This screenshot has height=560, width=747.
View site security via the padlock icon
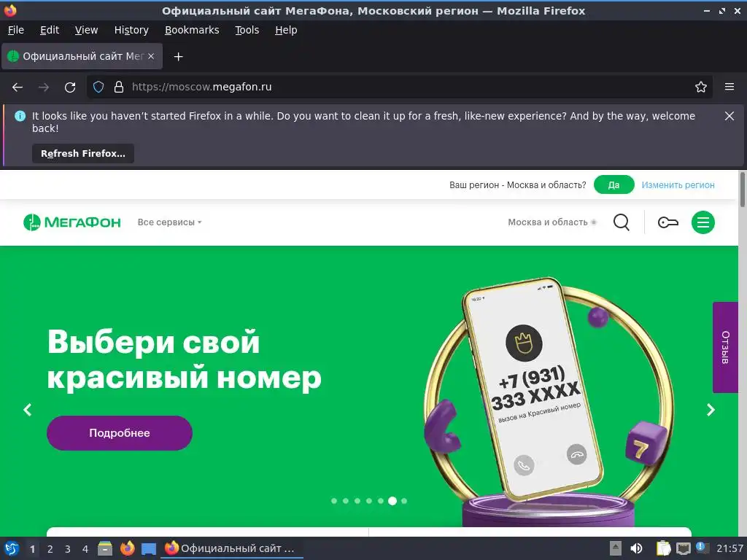[119, 87]
